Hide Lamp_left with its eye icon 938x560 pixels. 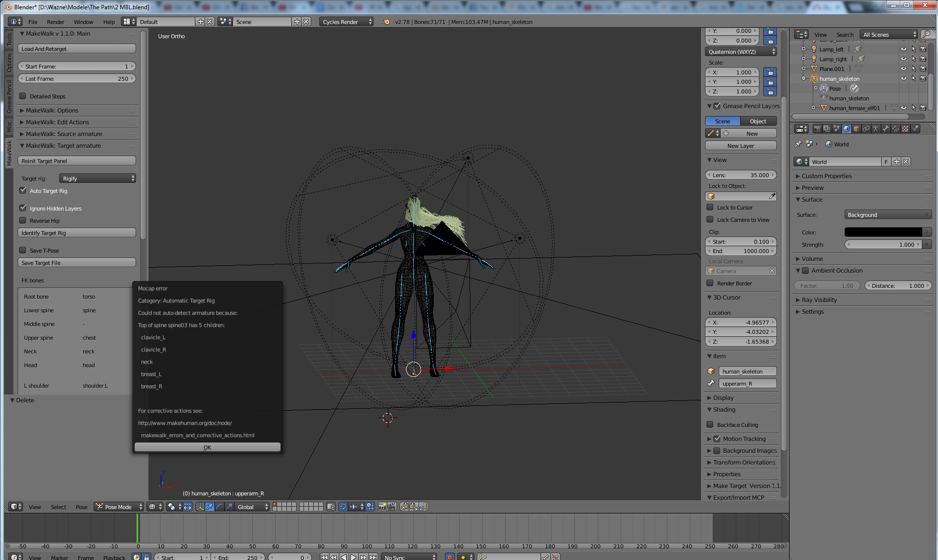pos(903,49)
